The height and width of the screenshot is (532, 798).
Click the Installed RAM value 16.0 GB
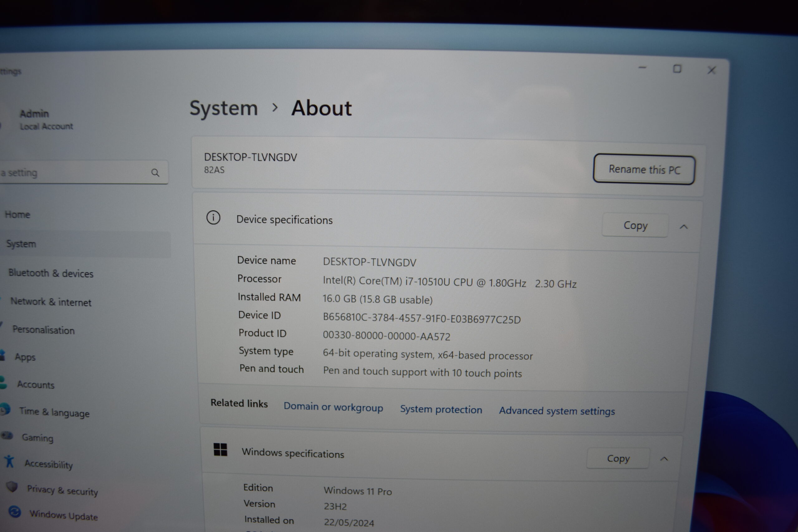[377, 299]
